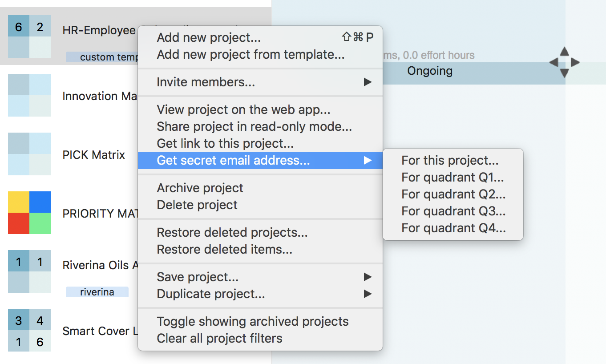
Task: Click the red quadrant in PRIORITY MATRIX thumbnail
Action: point(18,224)
